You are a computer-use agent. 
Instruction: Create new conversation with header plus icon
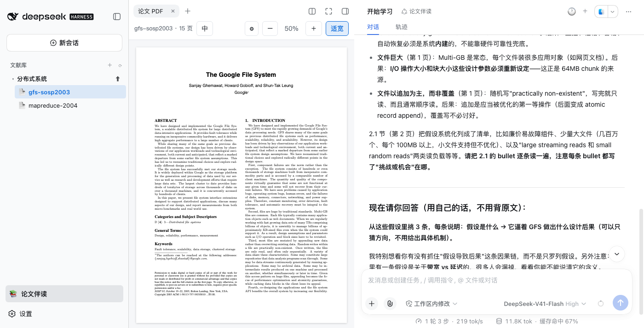click(585, 12)
